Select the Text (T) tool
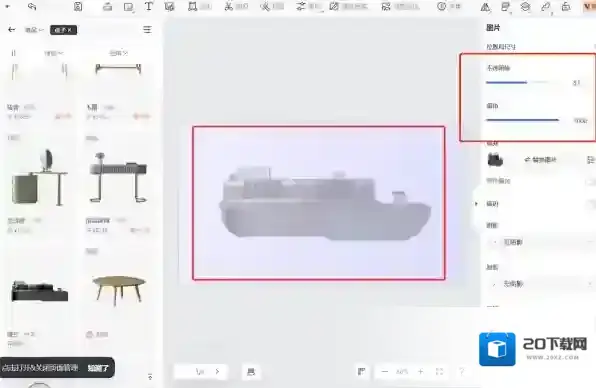The height and width of the screenshot is (388, 596). point(149,6)
